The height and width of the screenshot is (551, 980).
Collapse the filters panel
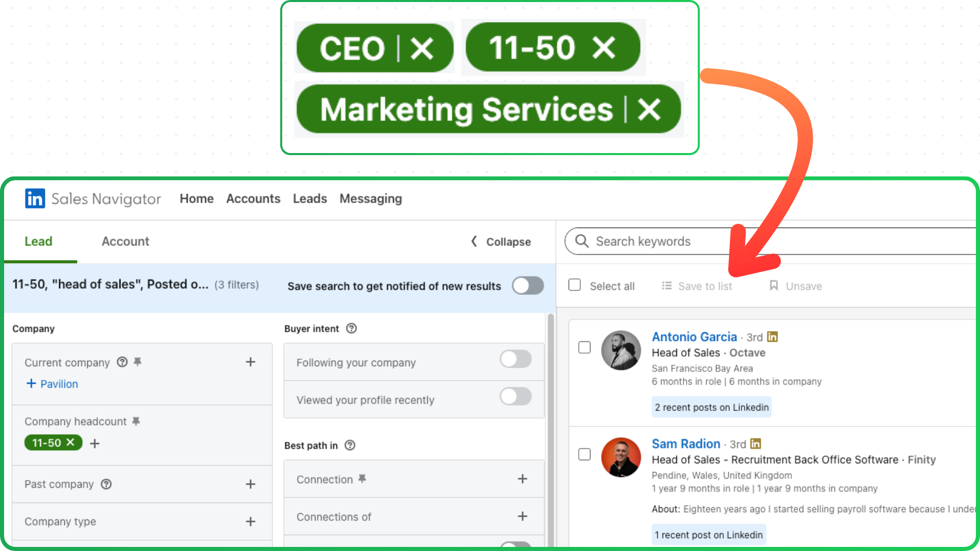(x=501, y=241)
